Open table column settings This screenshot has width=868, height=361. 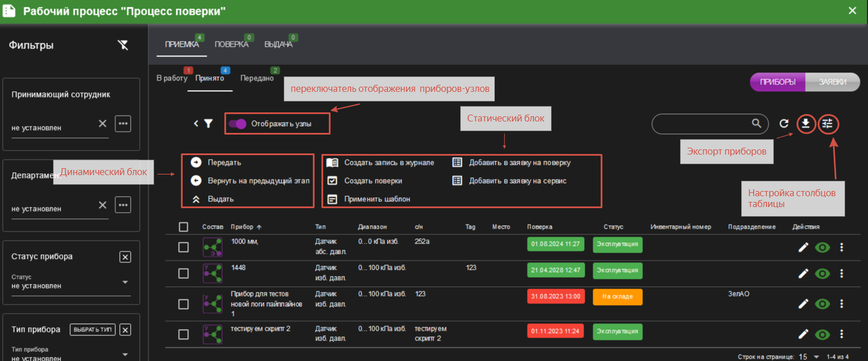point(828,123)
